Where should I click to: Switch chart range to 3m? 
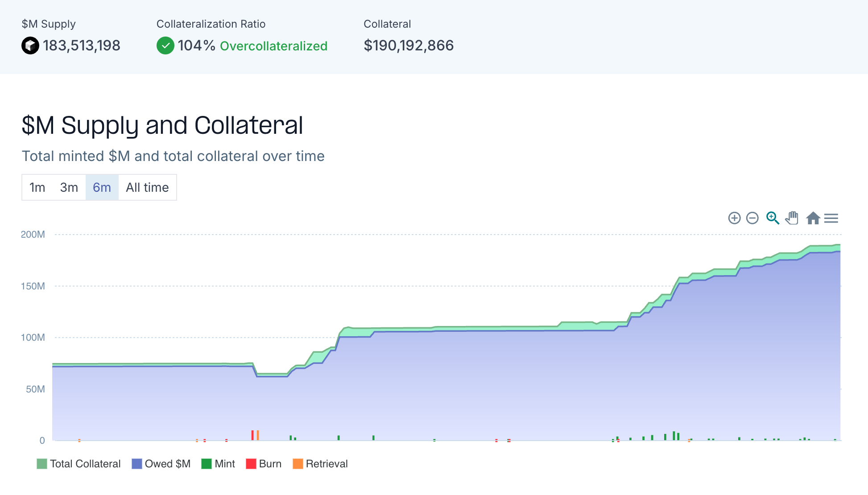coord(69,187)
